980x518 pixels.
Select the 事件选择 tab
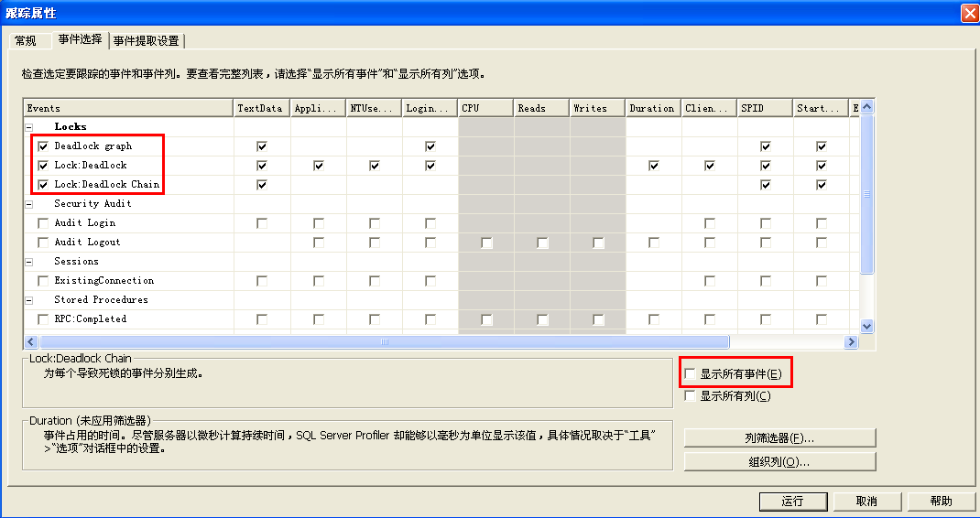(81, 39)
